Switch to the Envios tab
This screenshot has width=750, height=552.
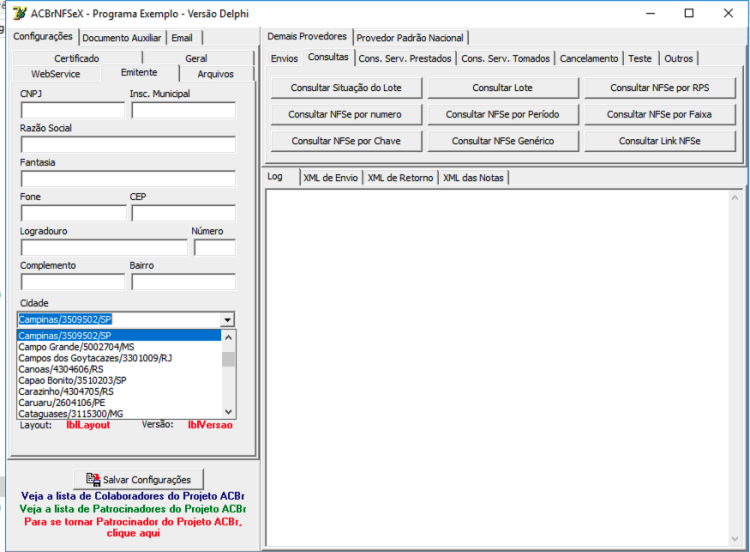click(284, 58)
